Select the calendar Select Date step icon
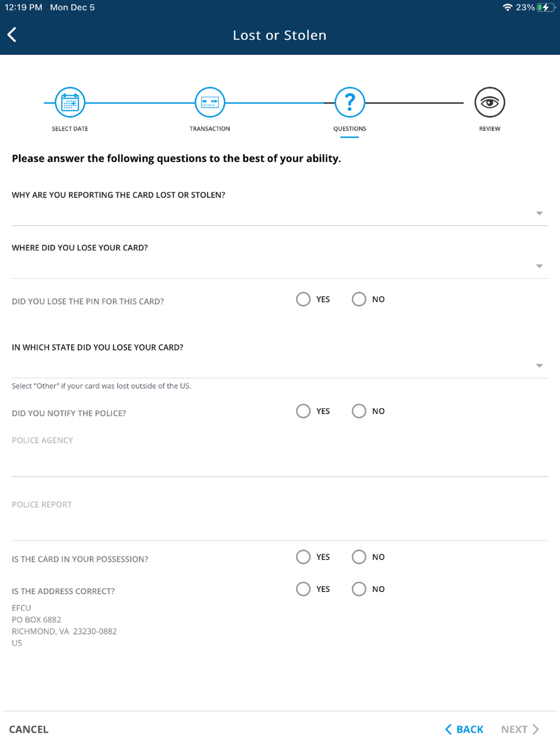This screenshot has height=747, width=560. click(70, 102)
